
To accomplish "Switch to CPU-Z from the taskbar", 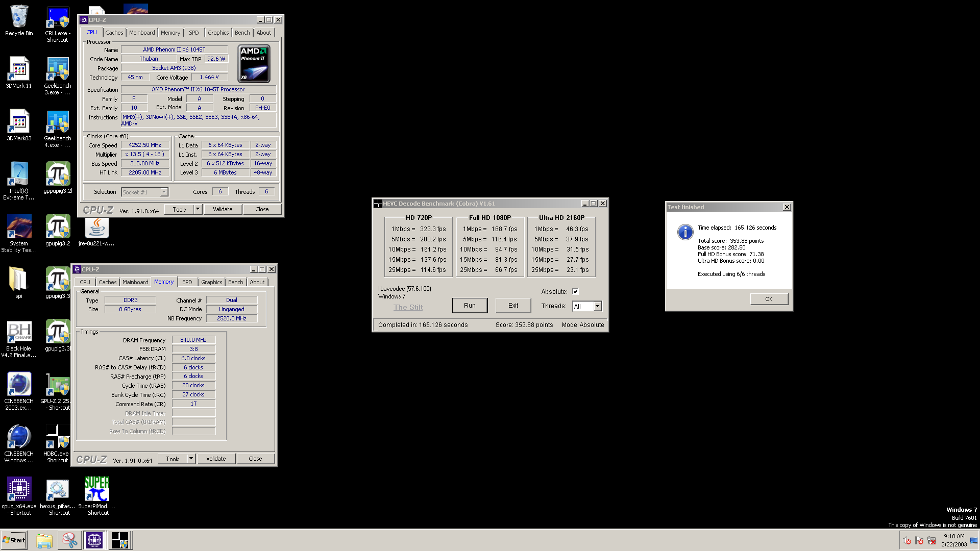I will pos(94,540).
